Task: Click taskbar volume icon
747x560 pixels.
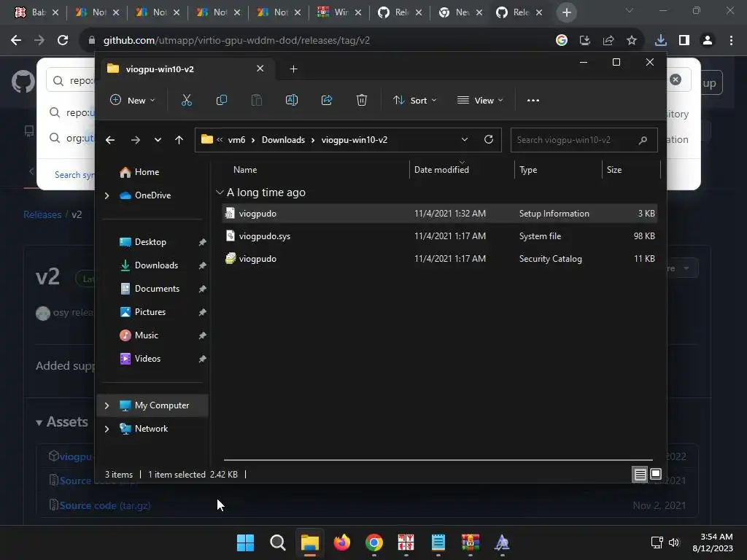Action: (x=673, y=542)
